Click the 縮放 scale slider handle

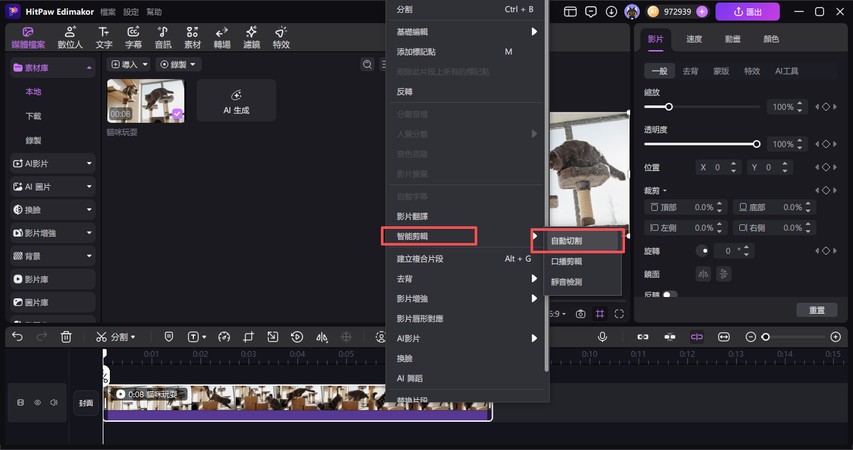pos(669,107)
